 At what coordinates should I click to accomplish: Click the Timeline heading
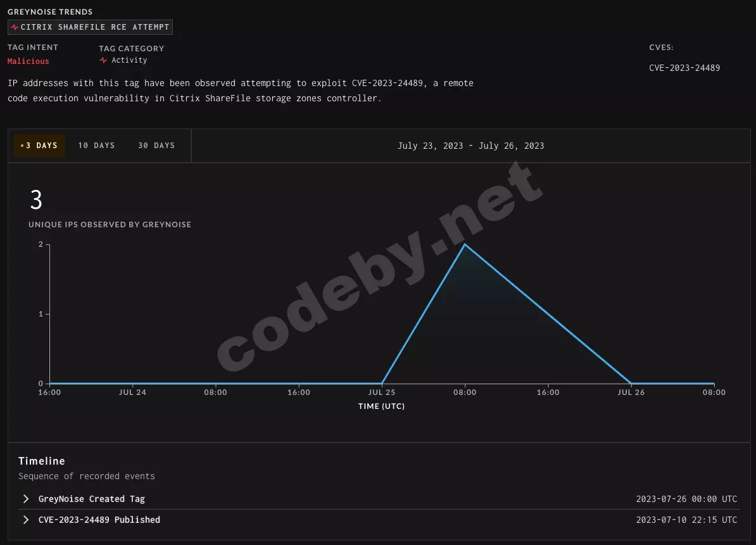point(41,461)
